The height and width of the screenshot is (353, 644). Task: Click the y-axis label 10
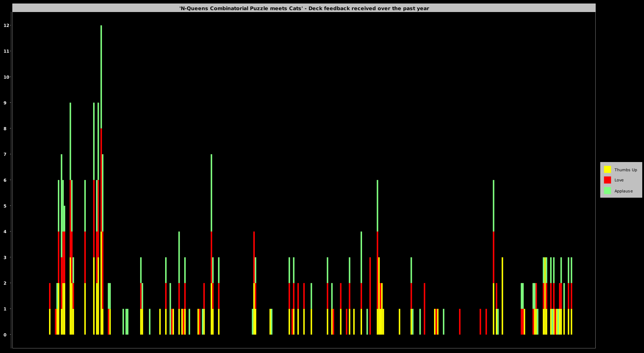[6, 77]
